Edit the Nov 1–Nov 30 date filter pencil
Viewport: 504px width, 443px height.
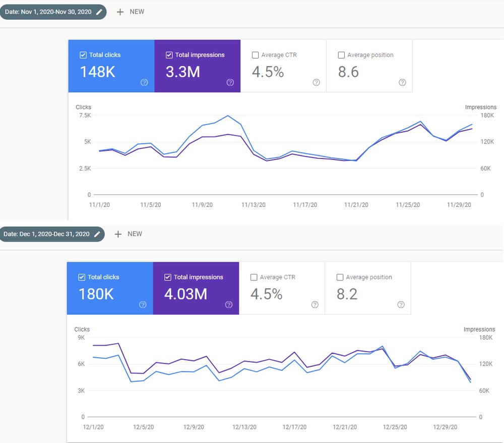click(x=99, y=12)
